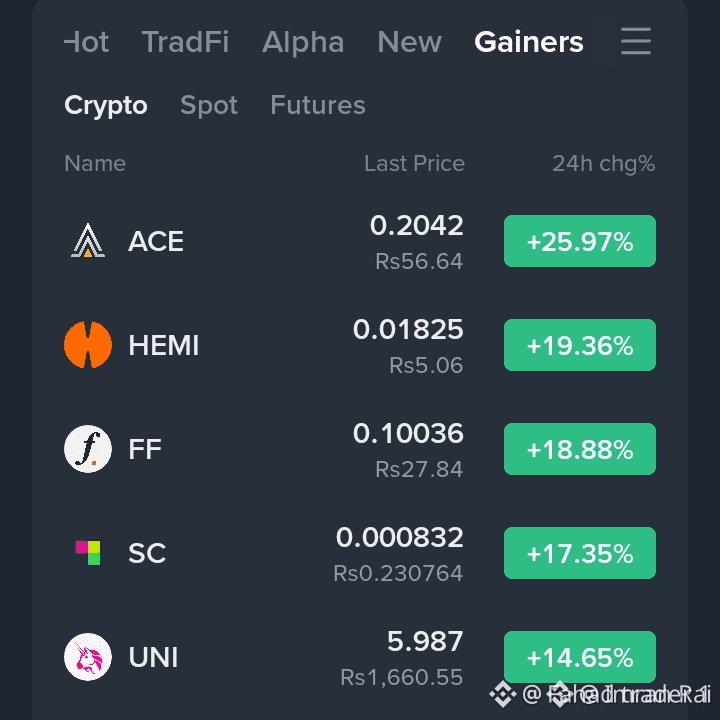The height and width of the screenshot is (720, 720).
Task: Toggle UNI +14.65% change badge
Action: pyautogui.click(x=579, y=657)
